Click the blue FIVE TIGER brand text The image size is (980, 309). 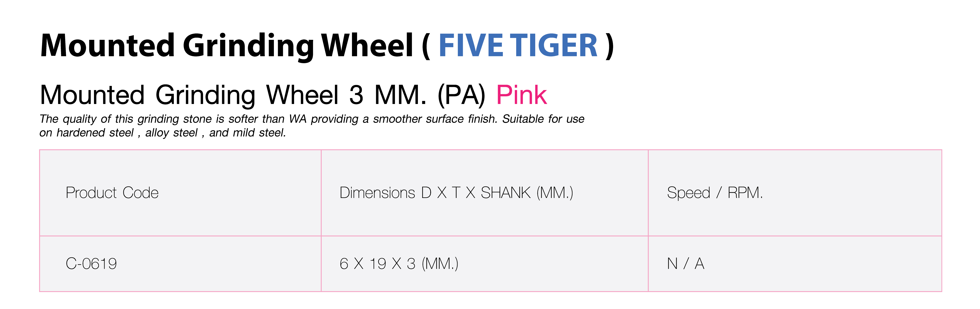tap(518, 46)
